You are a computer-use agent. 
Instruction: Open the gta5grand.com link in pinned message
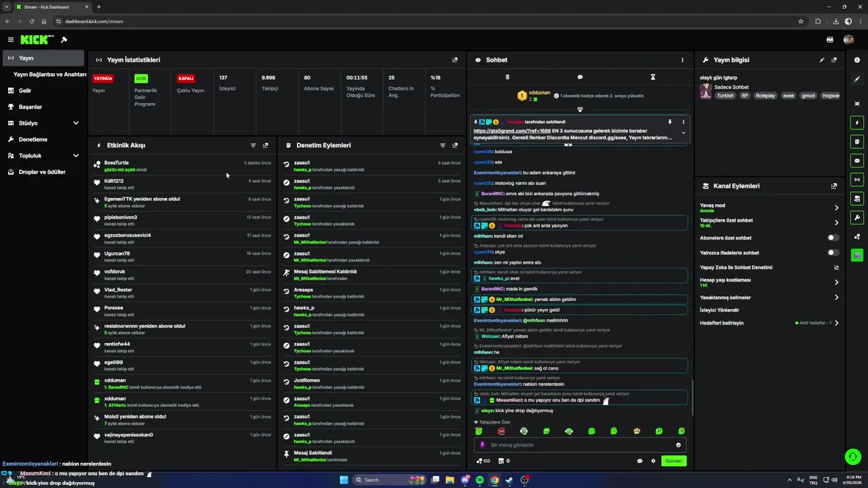point(512,131)
